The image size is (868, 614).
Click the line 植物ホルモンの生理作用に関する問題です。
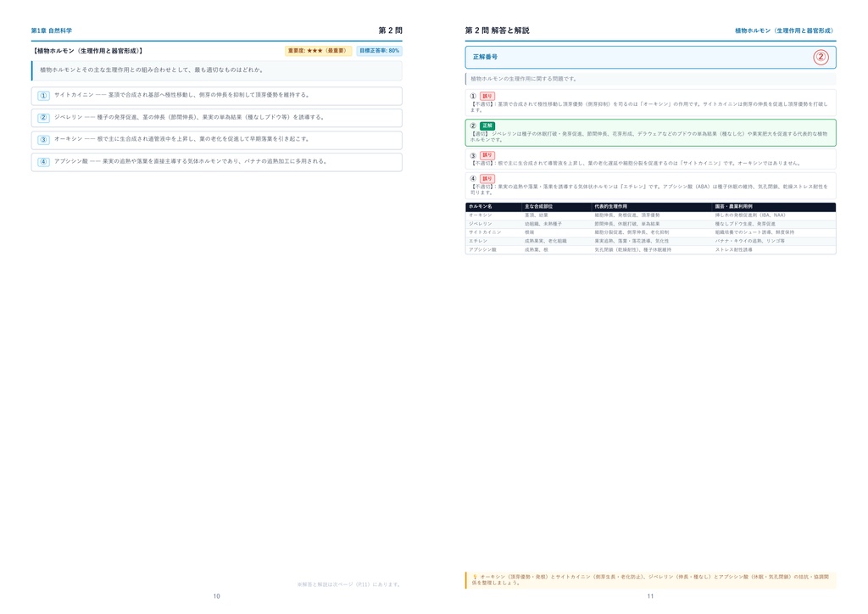[x=524, y=79]
